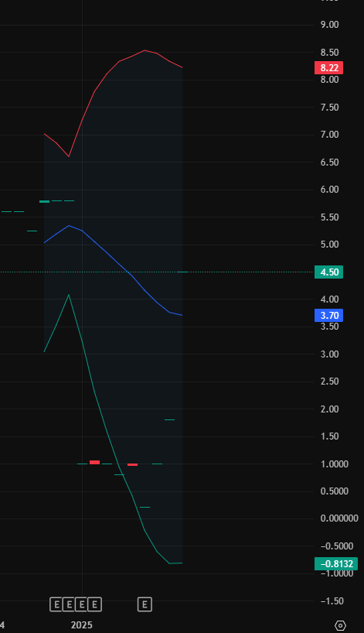The height and width of the screenshot is (633, 364).
Task: Click the 2.50 price scale value
Action: point(329,382)
